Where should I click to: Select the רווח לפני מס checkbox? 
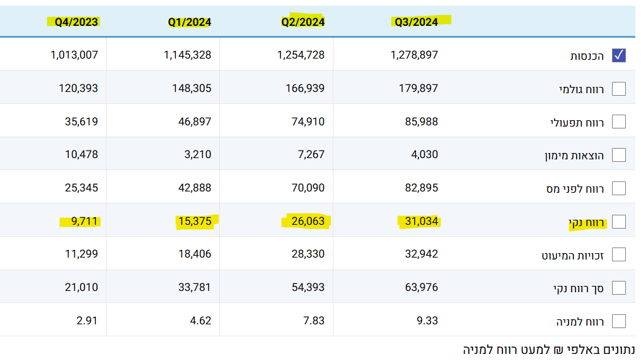pyautogui.click(x=619, y=188)
